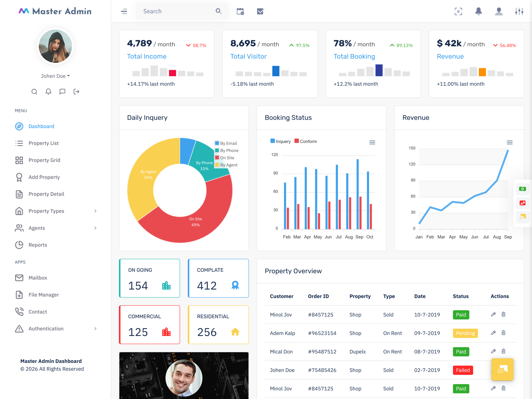Open the COMPLATE 412 card
Screen dimensions: 532x399
[x=218, y=278]
